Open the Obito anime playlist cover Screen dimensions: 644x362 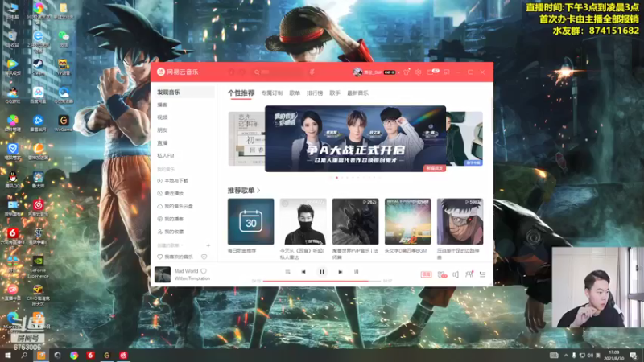coord(460,221)
